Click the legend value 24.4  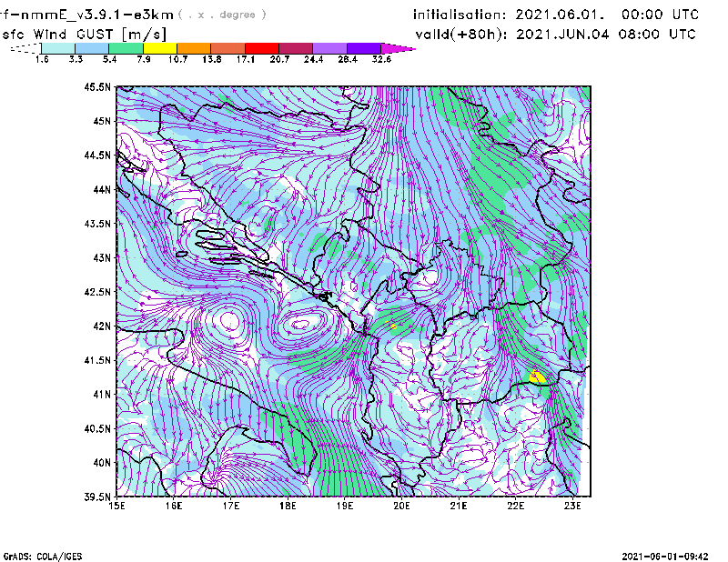[x=313, y=59]
